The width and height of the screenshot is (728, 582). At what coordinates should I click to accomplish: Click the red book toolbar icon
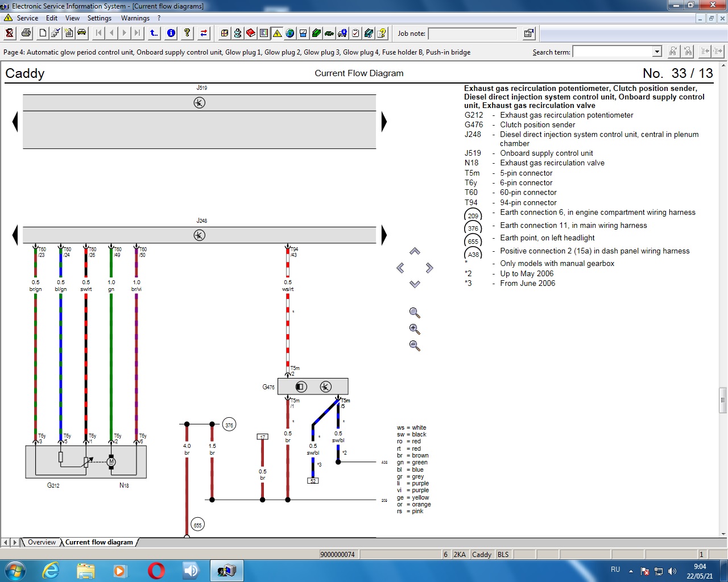[251, 33]
